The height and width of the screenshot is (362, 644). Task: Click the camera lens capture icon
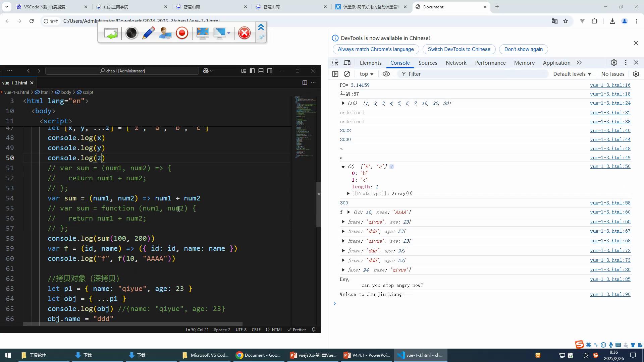pos(131,33)
